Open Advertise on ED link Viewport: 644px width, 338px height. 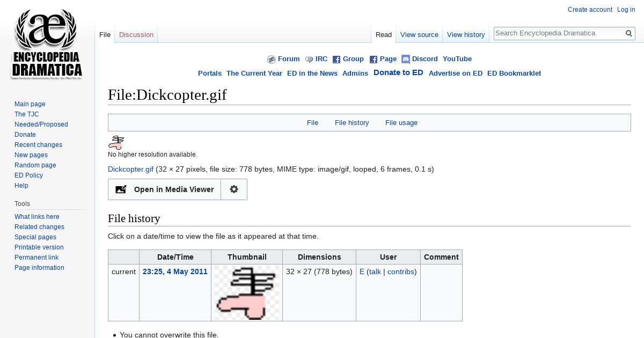(x=456, y=74)
